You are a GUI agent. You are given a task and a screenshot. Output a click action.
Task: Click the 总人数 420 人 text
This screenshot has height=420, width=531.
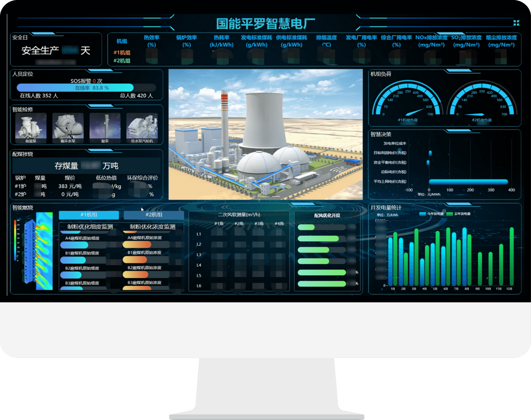click(x=136, y=95)
